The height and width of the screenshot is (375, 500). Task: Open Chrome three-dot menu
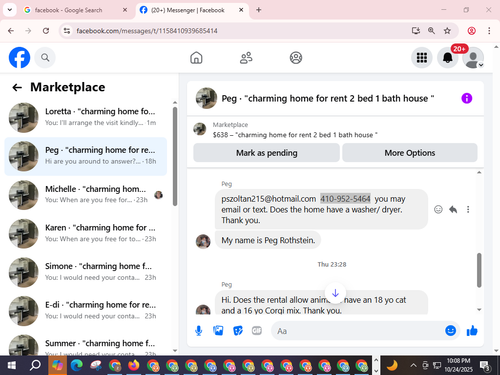(x=489, y=31)
